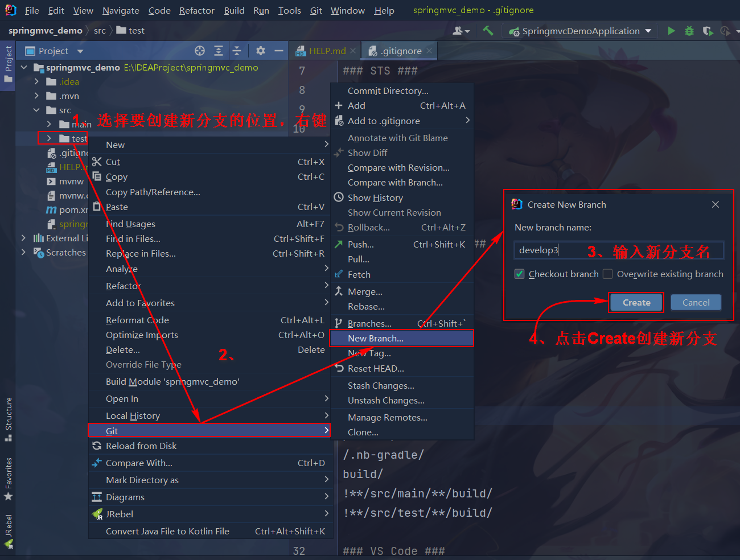Build the project with the hammer icon
Viewport: 740px width, 560px height.
click(x=488, y=30)
